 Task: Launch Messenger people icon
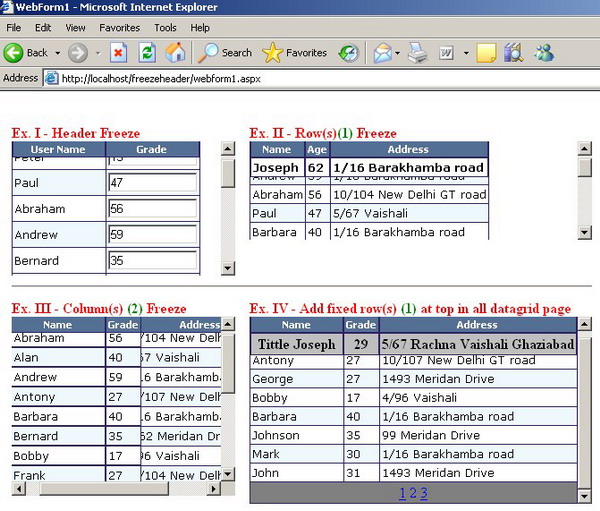(x=544, y=53)
